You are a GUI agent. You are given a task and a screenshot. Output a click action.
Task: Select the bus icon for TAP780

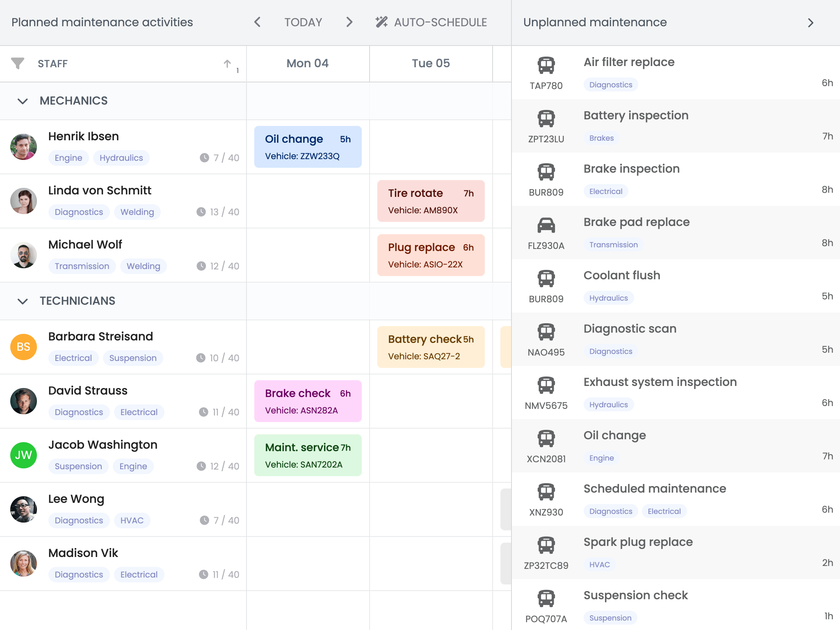click(x=546, y=65)
